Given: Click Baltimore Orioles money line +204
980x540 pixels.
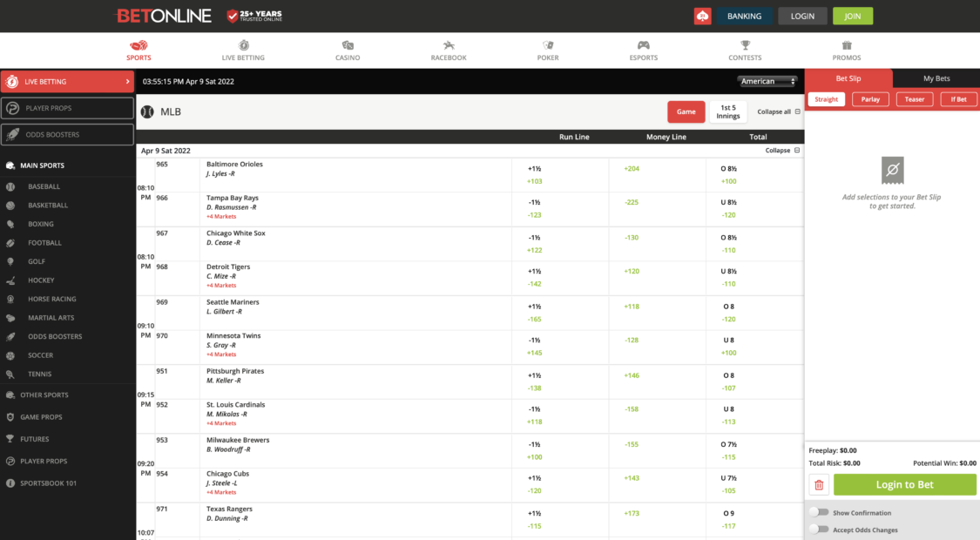Looking at the screenshot, I should (632, 169).
